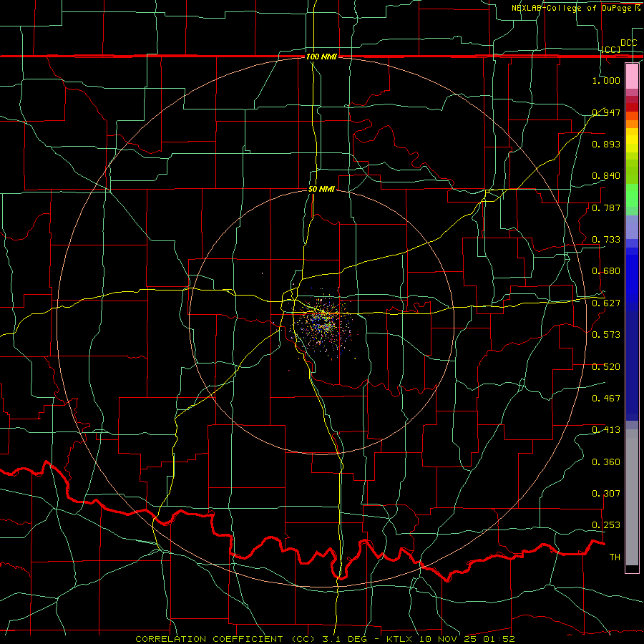Click the 0.733 scale value
Screen dimensions: 644x644
point(606,240)
